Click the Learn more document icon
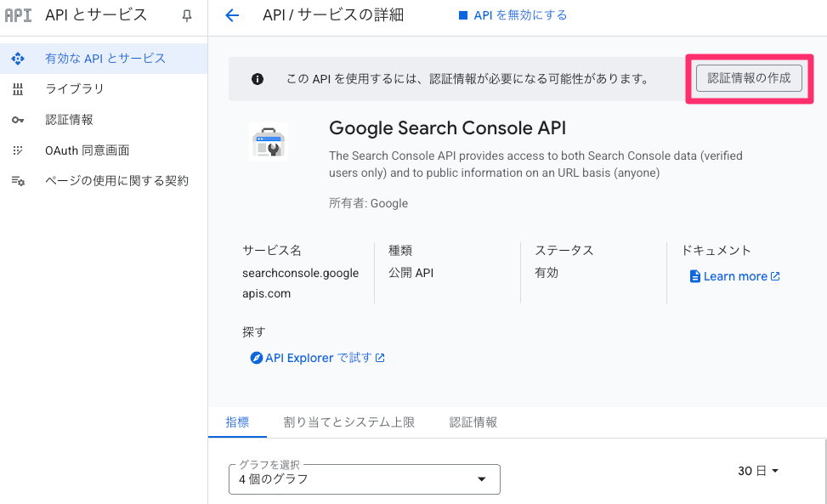The image size is (827, 504). (695, 276)
